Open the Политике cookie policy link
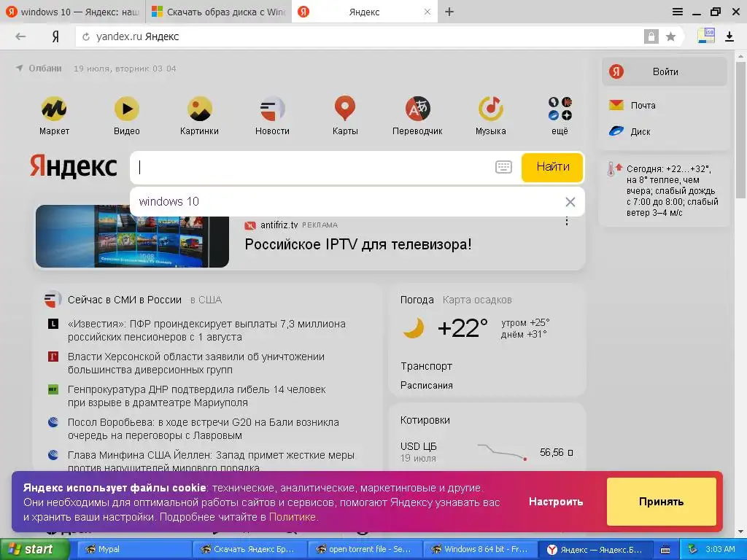Screen dimensions: 747x560 pos(292,517)
